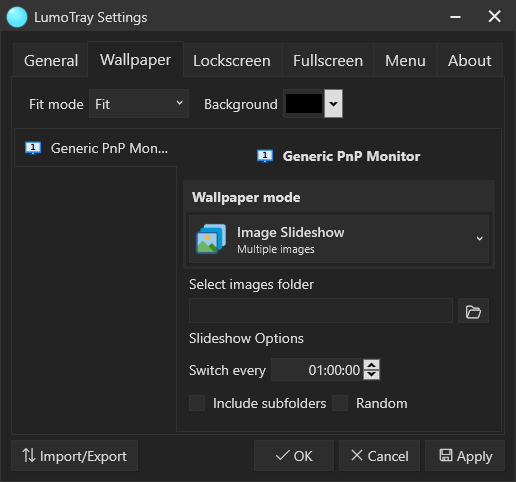Open the Background color dropdown arrow
The height and width of the screenshot is (482, 516).
pyautogui.click(x=333, y=104)
